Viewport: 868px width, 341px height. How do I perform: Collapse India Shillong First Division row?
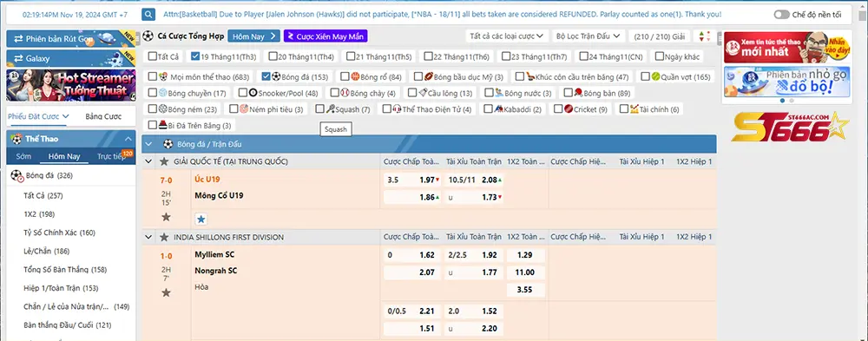[x=148, y=237]
